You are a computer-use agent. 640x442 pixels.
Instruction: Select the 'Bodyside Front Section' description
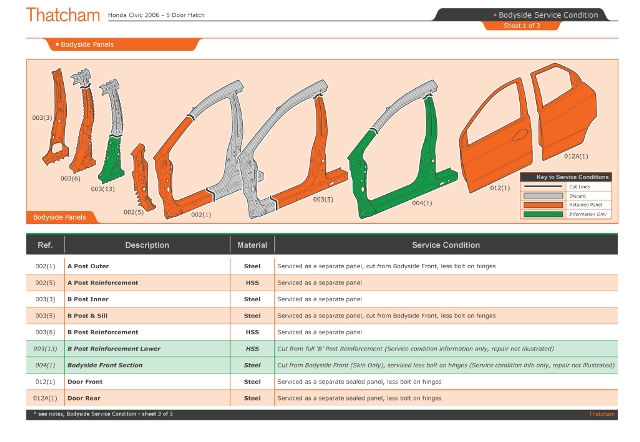click(x=105, y=365)
